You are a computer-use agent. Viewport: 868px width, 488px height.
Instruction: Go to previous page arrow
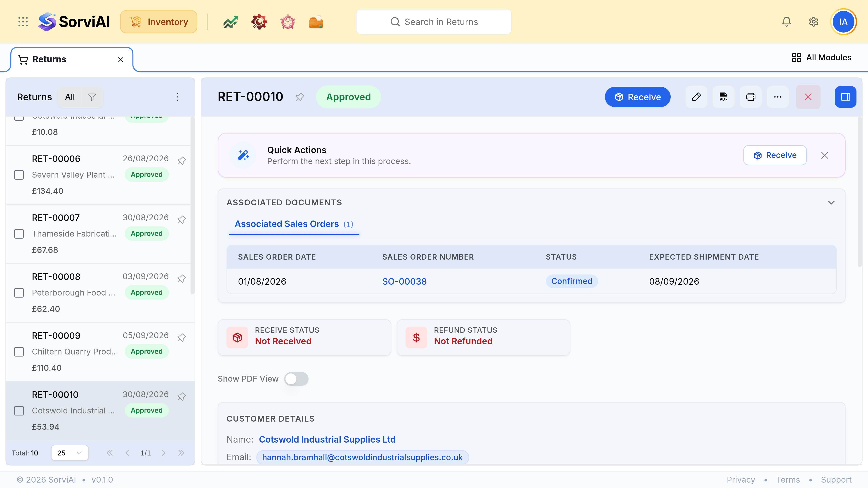point(127,453)
